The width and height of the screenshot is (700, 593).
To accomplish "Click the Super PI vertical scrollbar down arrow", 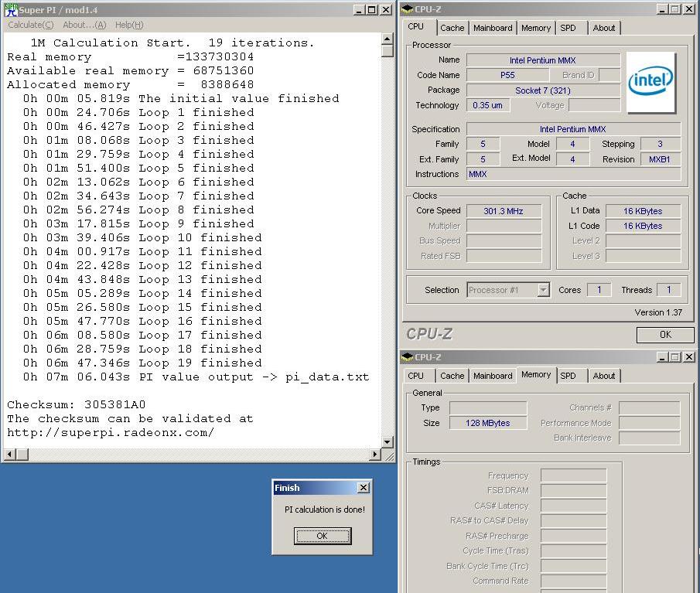I will [x=387, y=442].
